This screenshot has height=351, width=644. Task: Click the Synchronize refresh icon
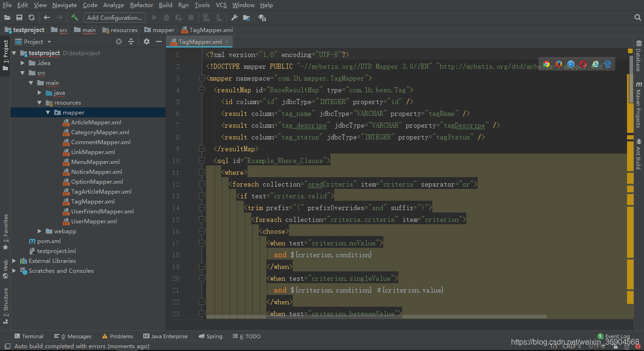point(32,17)
